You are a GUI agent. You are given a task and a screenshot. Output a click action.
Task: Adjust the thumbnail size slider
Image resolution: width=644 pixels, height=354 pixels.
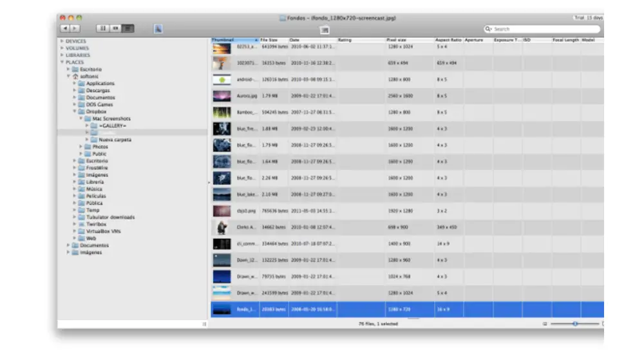coord(575,324)
